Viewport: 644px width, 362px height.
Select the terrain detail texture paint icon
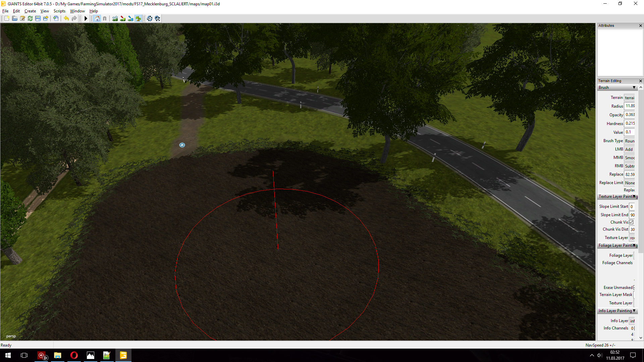tap(123, 18)
